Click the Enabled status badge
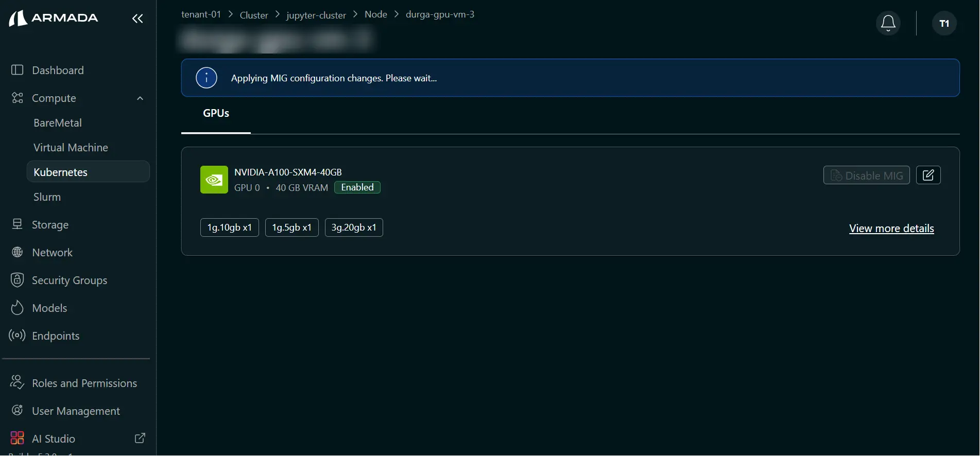Viewport: 980px width, 456px height. tap(357, 187)
